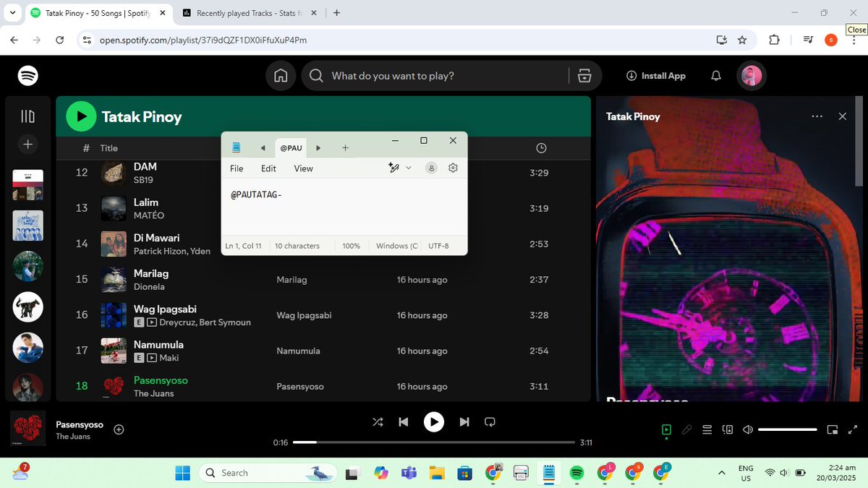The image size is (868, 488).
Task: Open Notepad settings gear
Action: pyautogui.click(x=453, y=168)
